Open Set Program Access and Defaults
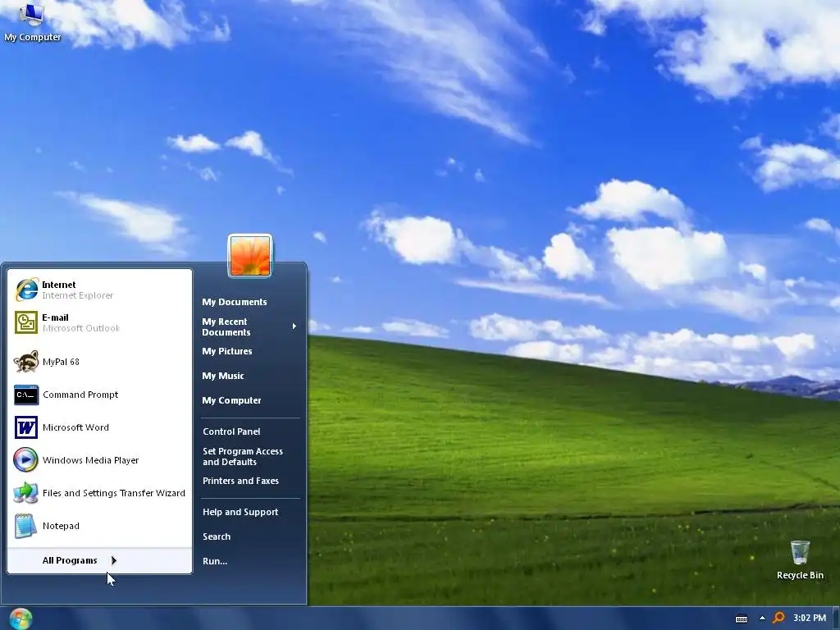The height and width of the screenshot is (630, 840). [243, 456]
